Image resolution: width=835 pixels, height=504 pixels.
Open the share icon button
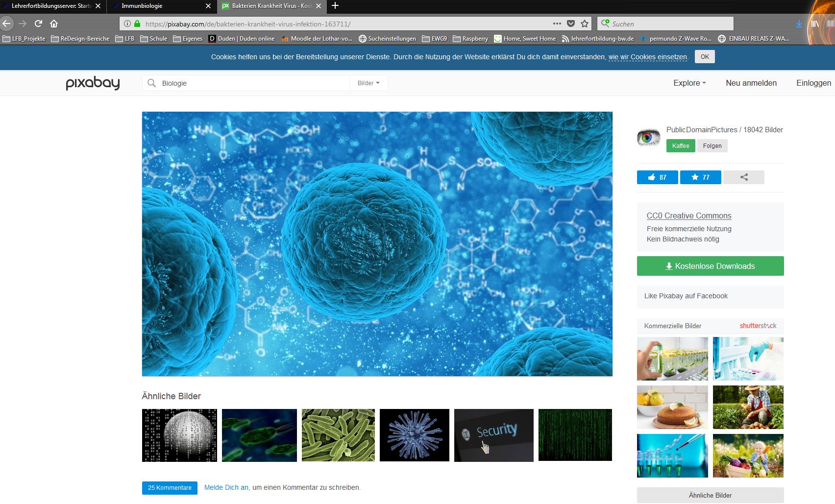[743, 177]
